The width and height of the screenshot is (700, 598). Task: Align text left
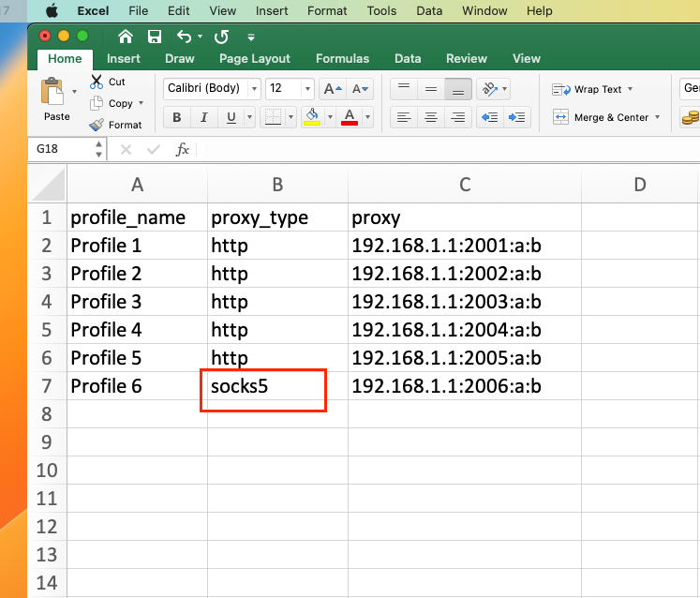404,117
